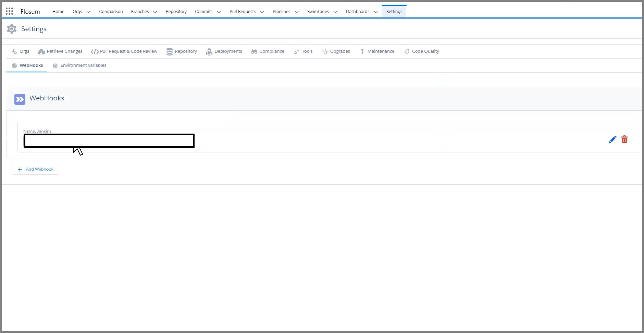Screen dimensions: 644x333
Task: Click the Add Webhook button
Action: click(x=35, y=169)
